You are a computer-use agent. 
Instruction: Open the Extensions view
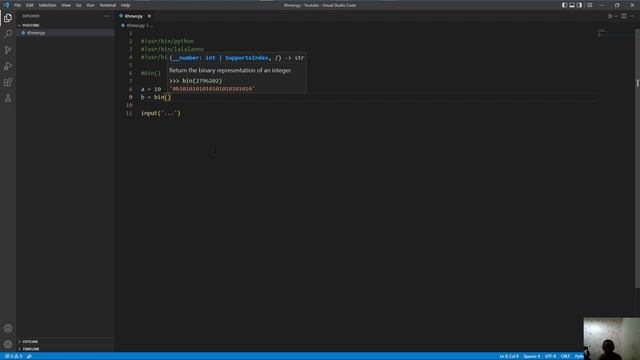(x=8, y=82)
